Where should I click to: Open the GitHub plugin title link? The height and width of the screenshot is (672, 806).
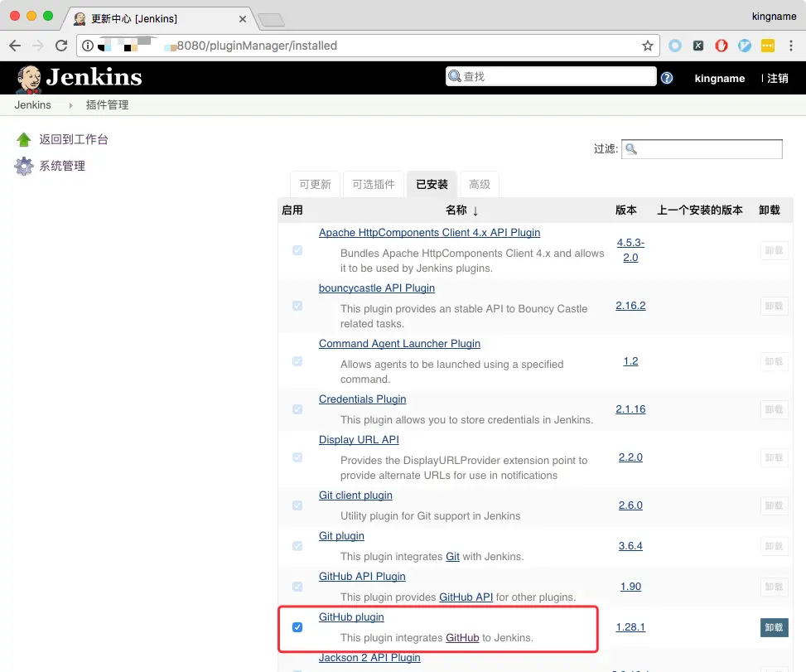(x=351, y=617)
